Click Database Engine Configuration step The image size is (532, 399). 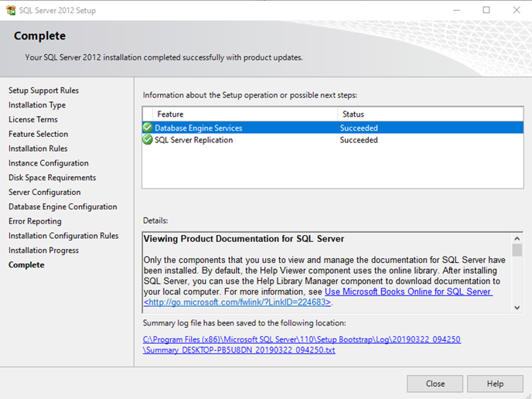tap(63, 206)
